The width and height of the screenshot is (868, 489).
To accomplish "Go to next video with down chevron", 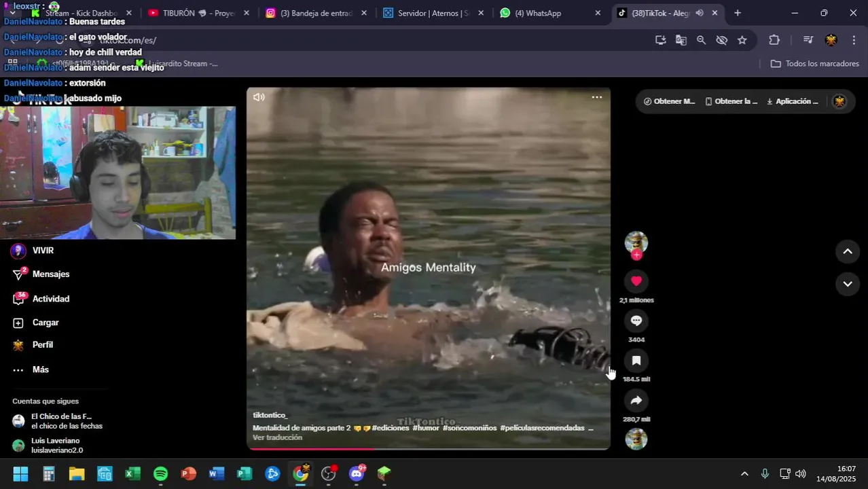I will [x=848, y=284].
